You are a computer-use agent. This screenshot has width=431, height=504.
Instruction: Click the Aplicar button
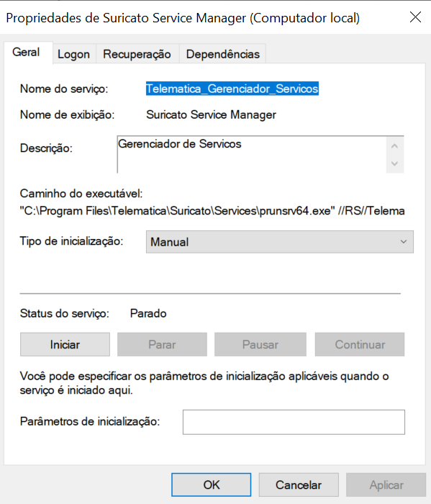pyautogui.click(x=386, y=485)
